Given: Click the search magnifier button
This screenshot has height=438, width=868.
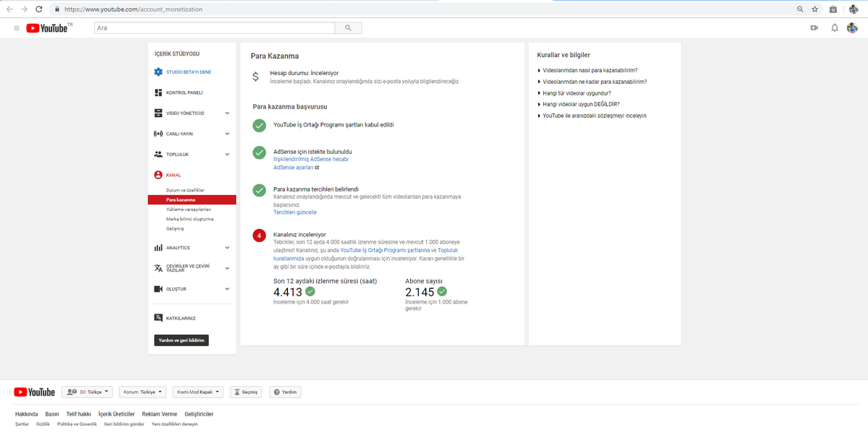Looking at the screenshot, I should click(349, 27).
